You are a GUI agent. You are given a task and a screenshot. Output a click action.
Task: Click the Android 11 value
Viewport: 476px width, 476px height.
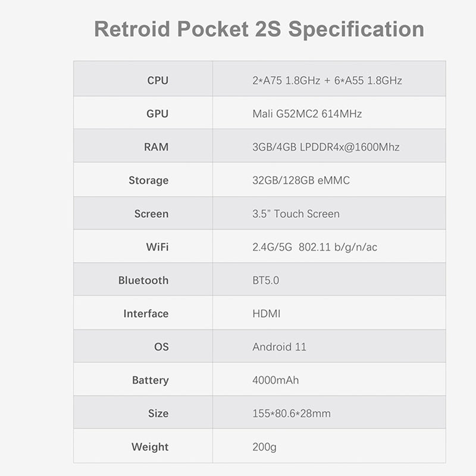pos(279,347)
